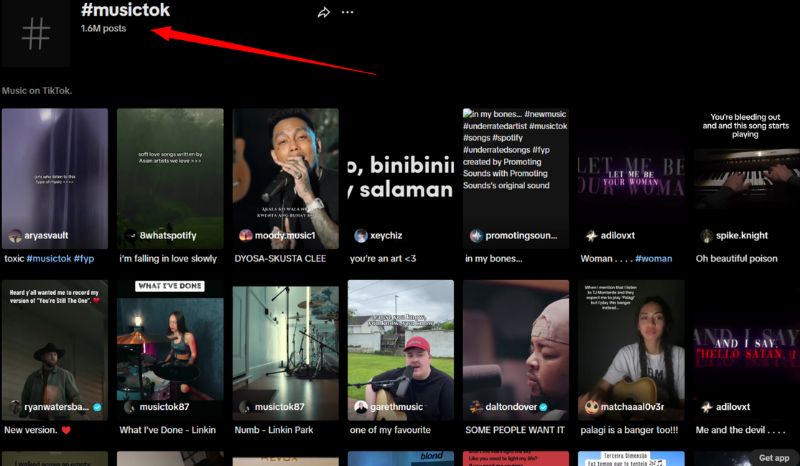Open musictok87's Numb studio video
The height and width of the screenshot is (466, 800).
click(x=286, y=350)
